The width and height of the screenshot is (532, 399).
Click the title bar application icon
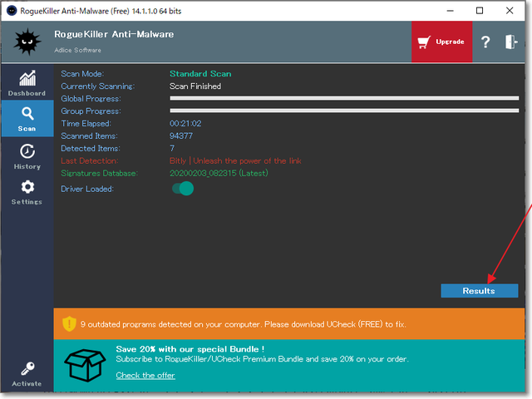coord(11,11)
